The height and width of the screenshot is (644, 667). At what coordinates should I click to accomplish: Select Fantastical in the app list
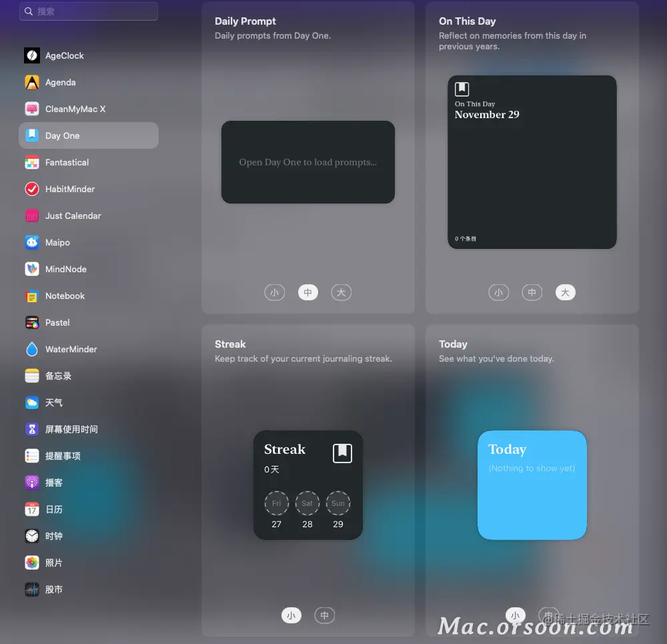click(89, 162)
